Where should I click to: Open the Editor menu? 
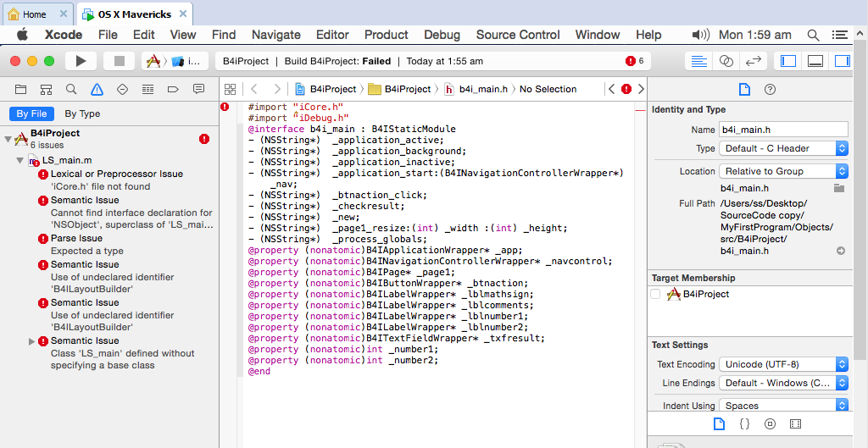pyautogui.click(x=332, y=35)
